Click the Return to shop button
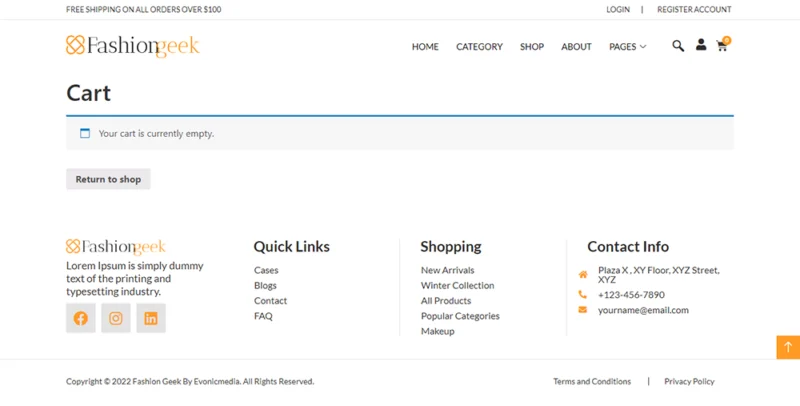The image size is (800, 406). [108, 179]
